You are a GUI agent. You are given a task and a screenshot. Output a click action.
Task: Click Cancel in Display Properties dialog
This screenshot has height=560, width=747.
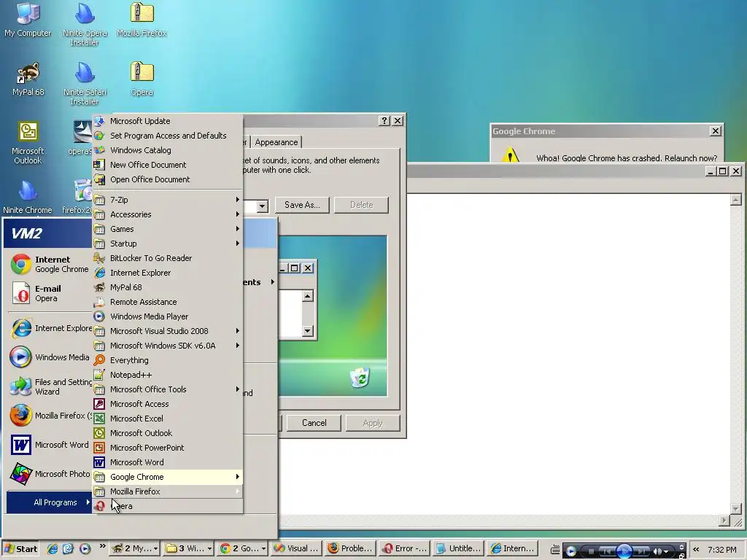(x=314, y=423)
